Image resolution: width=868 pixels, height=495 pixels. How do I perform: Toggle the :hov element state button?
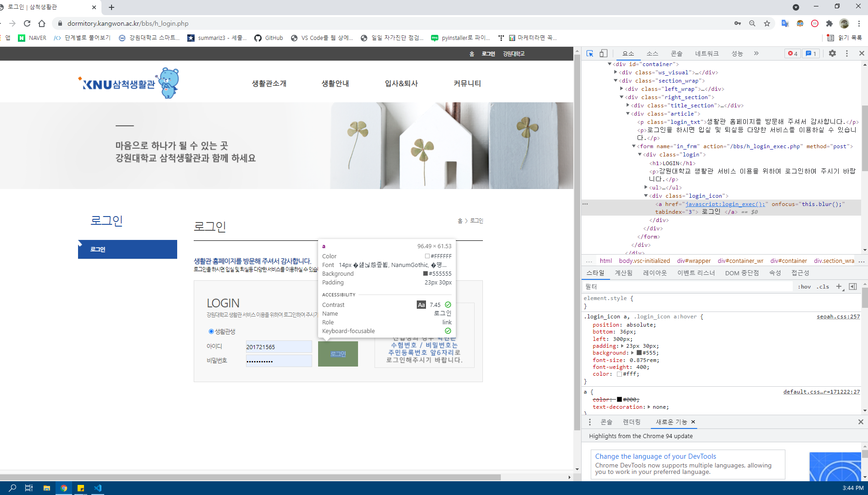click(x=804, y=287)
